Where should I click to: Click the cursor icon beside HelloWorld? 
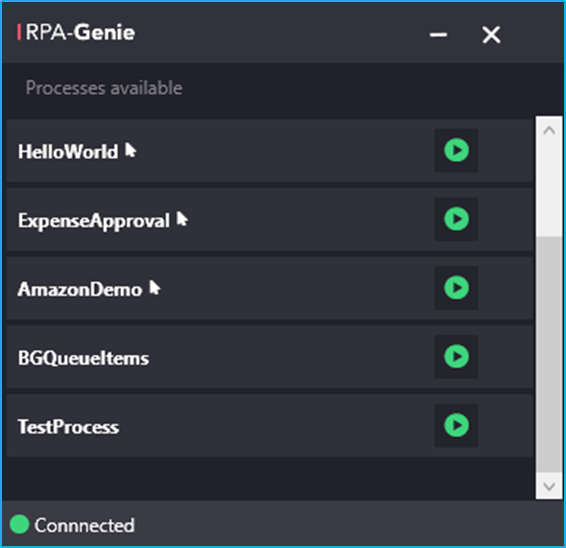(x=130, y=150)
